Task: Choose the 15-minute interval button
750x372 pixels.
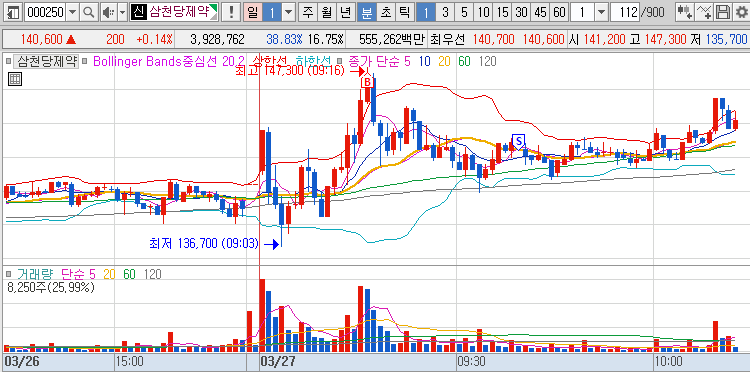Action: click(502, 12)
